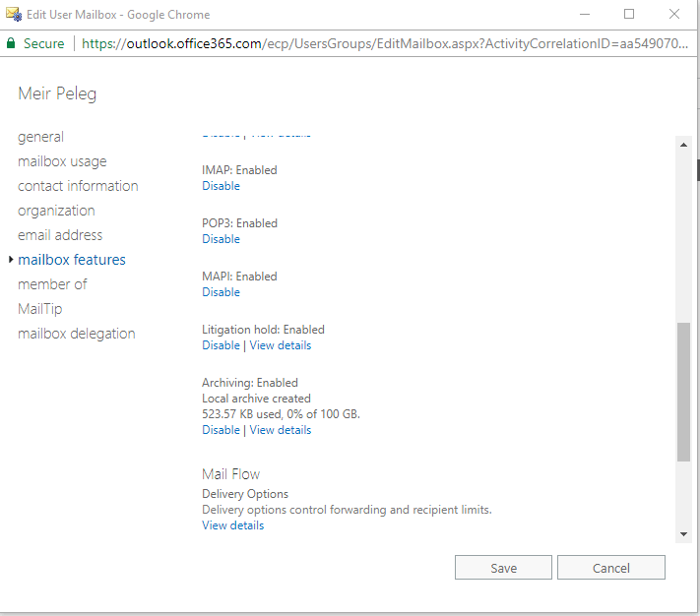This screenshot has width=700, height=616.
Task: Click the arrow beside mailbox features
Action: pos(11,259)
